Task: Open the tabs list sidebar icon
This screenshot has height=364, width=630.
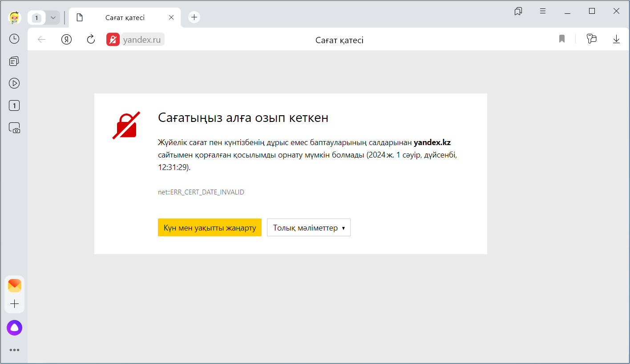Action: (x=14, y=61)
